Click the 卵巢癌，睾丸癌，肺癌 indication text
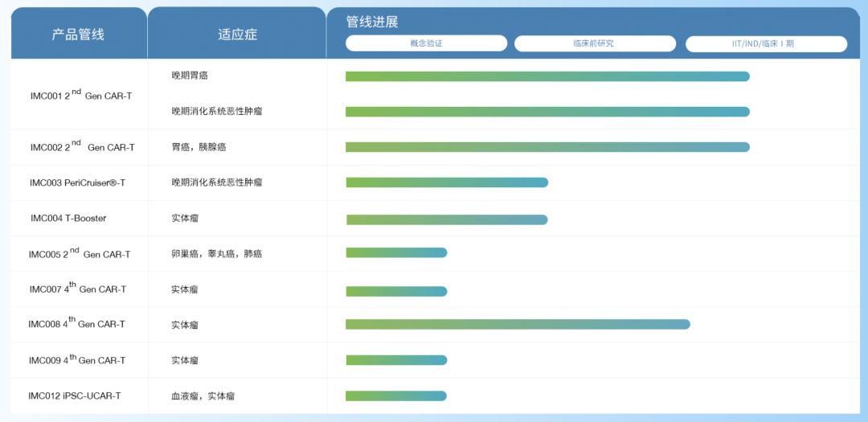Screen dimensions: 868x422 [x=216, y=254]
